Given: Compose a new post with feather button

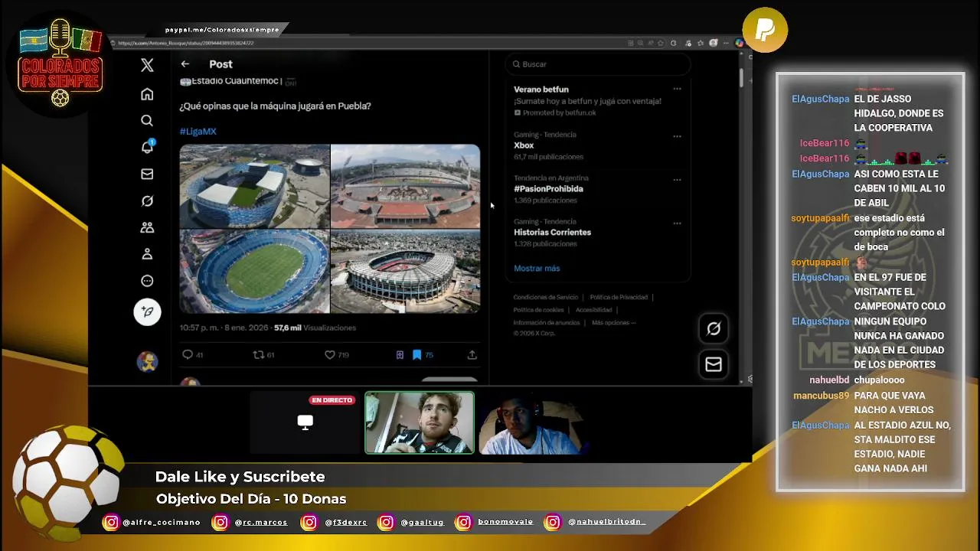Looking at the screenshot, I should coord(147,311).
